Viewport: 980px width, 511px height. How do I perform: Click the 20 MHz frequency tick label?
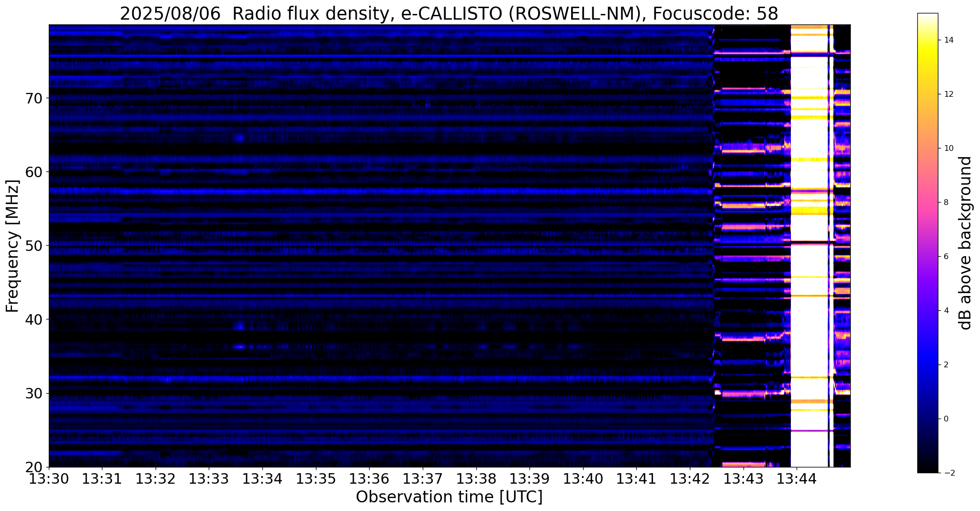click(x=34, y=467)
